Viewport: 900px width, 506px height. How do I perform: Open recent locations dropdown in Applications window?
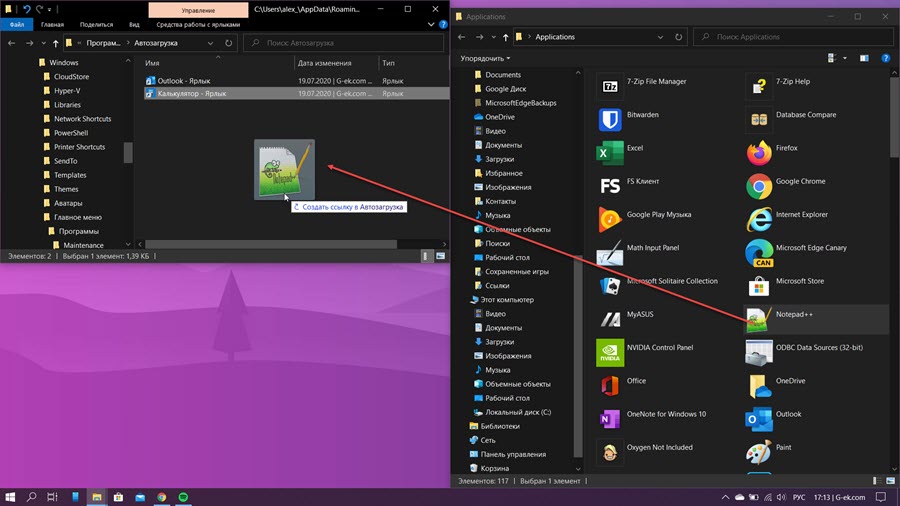493,37
